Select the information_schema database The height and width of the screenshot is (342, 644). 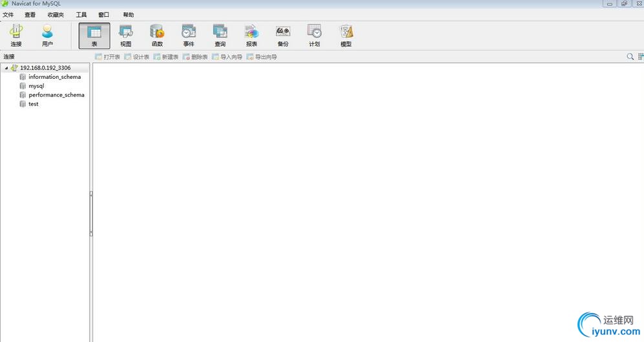pos(55,77)
